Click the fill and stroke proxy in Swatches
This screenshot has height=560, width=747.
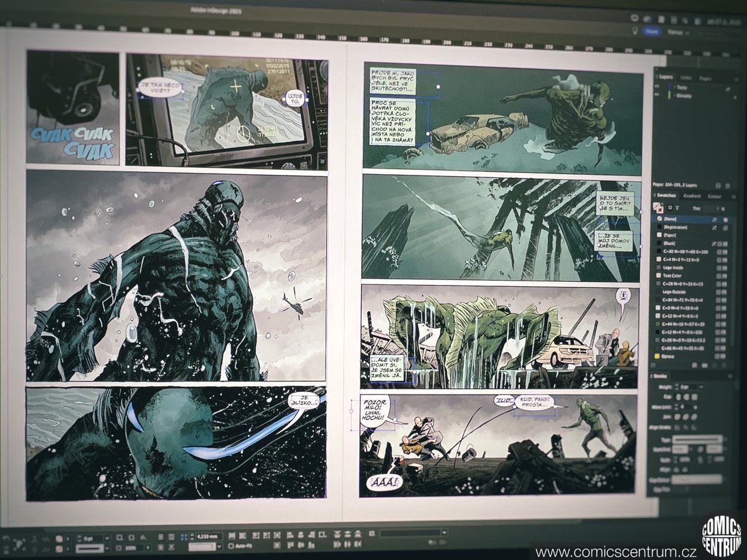coord(658,207)
